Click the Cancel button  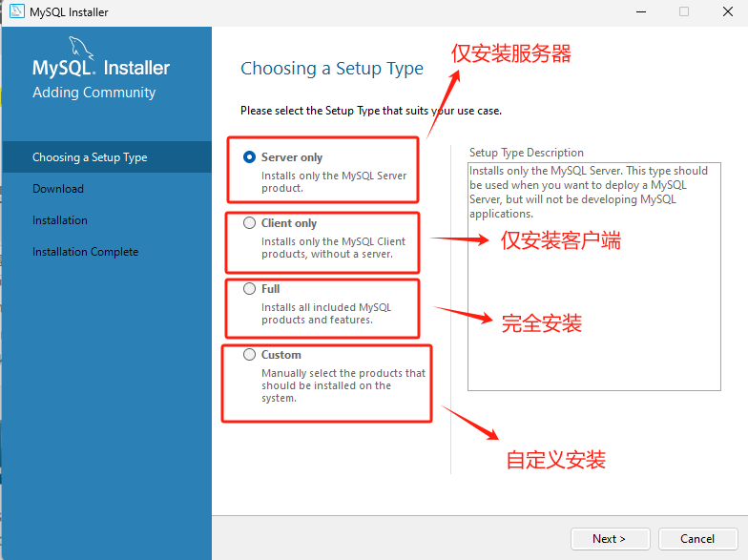coord(697,539)
